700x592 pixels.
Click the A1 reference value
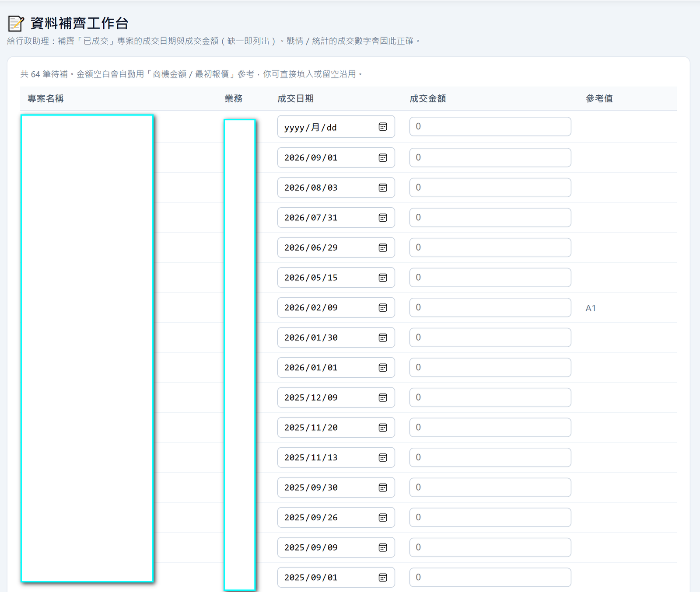(591, 308)
